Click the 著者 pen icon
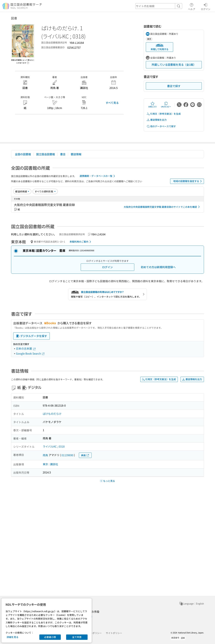The image size is (215, 644). click(55, 82)
